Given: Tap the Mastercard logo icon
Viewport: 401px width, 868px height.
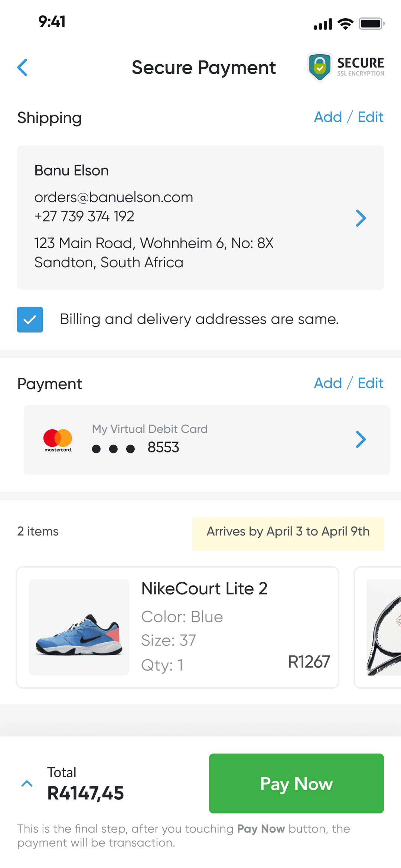Looking at the screenshot, I should [58, 440].
